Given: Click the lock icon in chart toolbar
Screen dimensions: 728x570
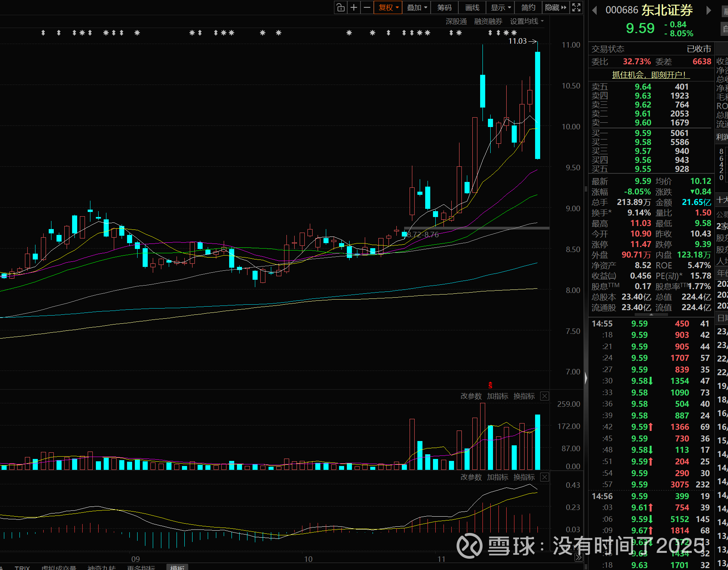Looking at the screenshot, I should 341,7.
